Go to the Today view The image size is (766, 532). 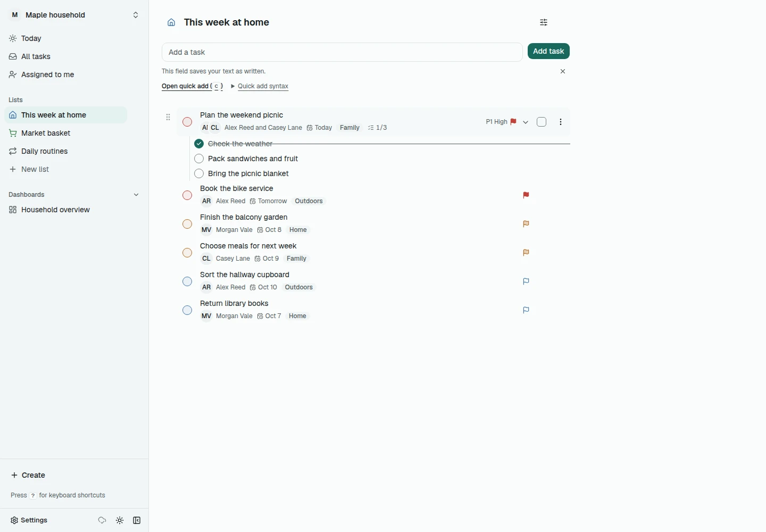[x=66, y=38]
